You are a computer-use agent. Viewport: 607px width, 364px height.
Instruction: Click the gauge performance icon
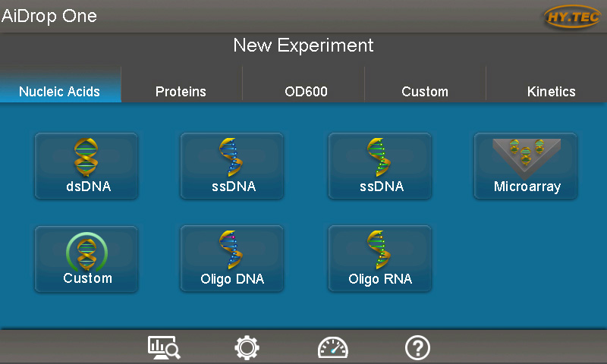click(332, 347)
